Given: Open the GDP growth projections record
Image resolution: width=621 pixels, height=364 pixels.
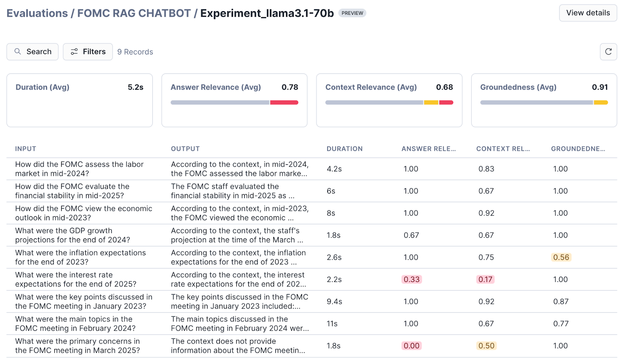Looking at the screenshot, I should click(x=73, y=235).
